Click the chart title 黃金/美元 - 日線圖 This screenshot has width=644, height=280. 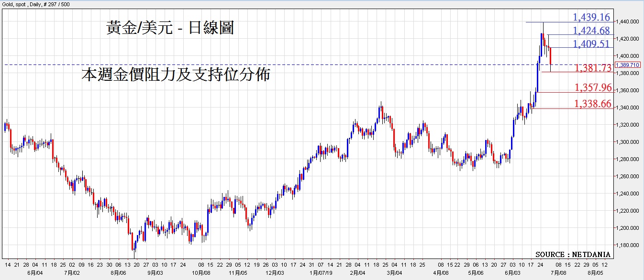170,29
